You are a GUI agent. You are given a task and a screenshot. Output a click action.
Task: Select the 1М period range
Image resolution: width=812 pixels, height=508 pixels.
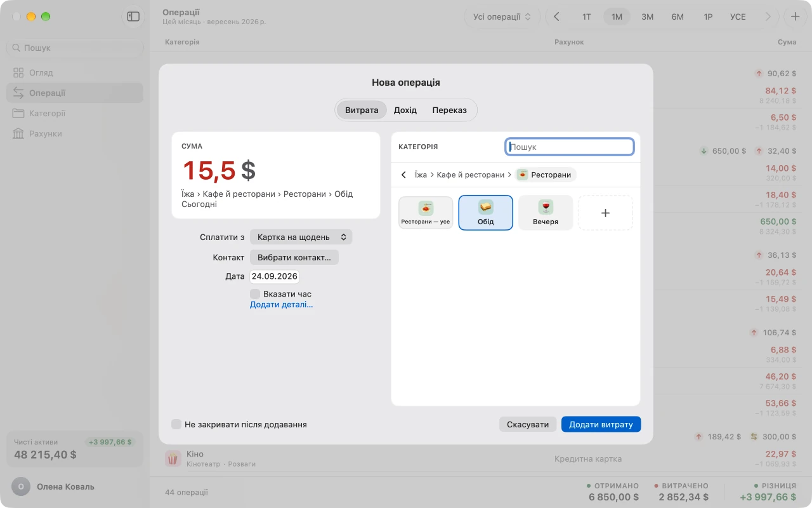tap(617, 17)
